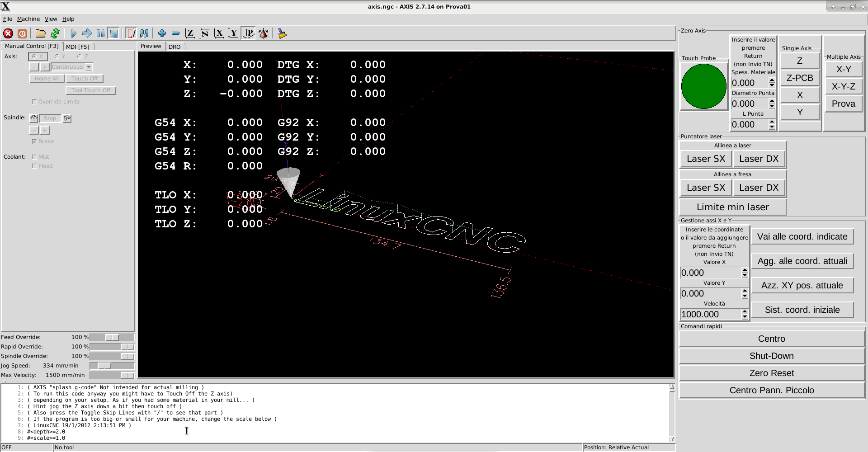The height and width of the screenshot is (452, 868).
Task: Run the program with play icon
Action: pyautogui.click(x=73, y=33)
